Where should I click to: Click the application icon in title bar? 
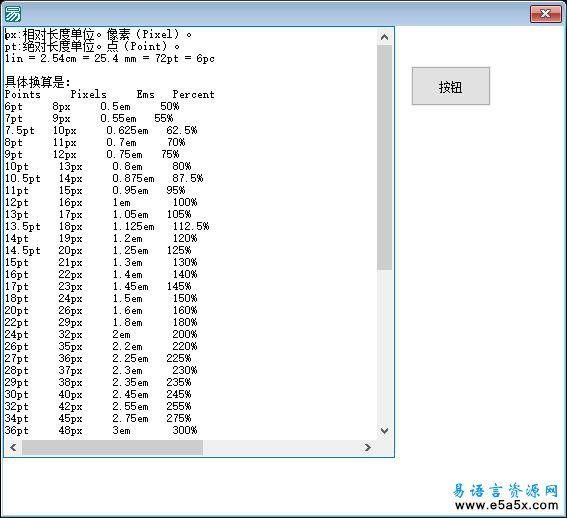13,14
